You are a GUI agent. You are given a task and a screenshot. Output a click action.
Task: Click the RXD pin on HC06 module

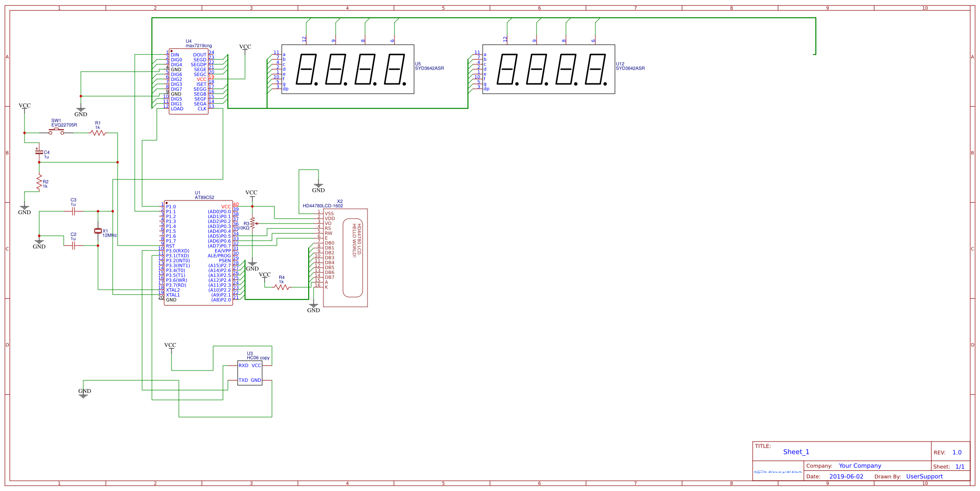coord(244,366)
